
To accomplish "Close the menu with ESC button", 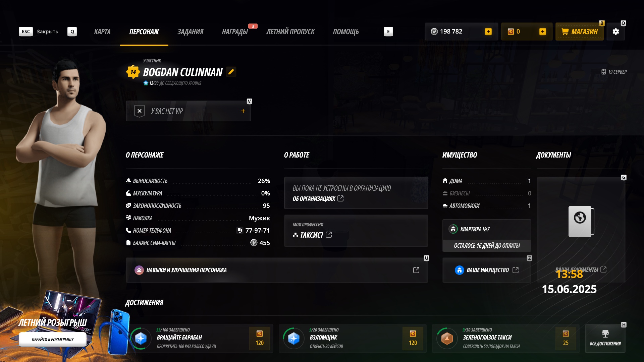I will click(x=26, y=32).
